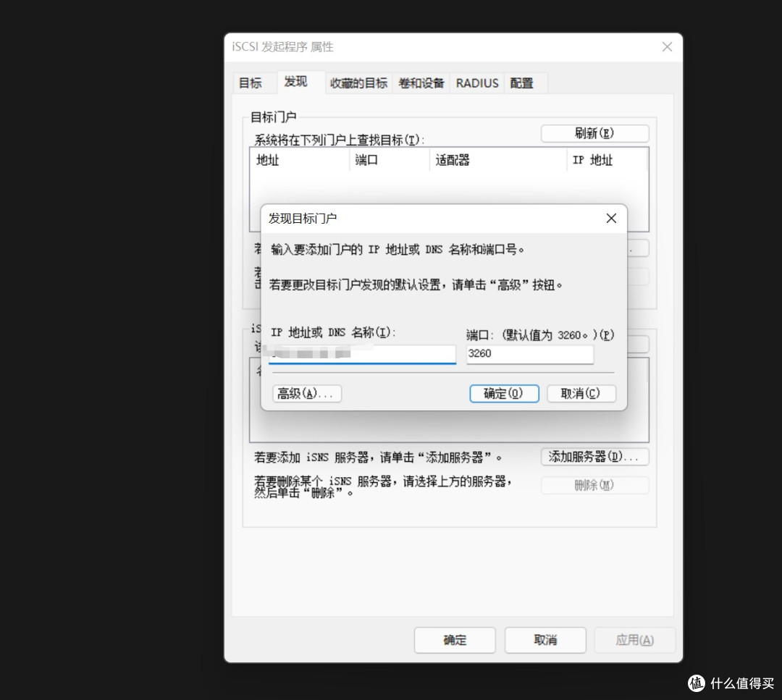Open the 收藏的目标 tab
This screenshot has width=782, height=700.
[358, 83]
